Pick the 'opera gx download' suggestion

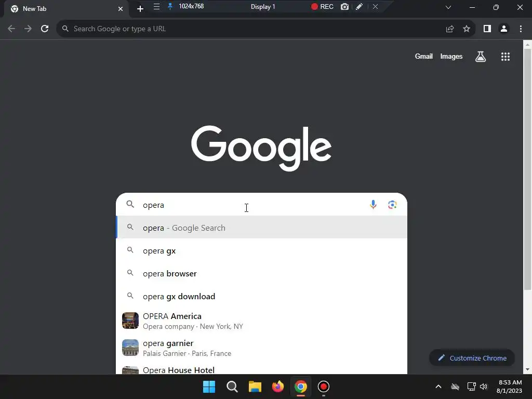[262, 297]
